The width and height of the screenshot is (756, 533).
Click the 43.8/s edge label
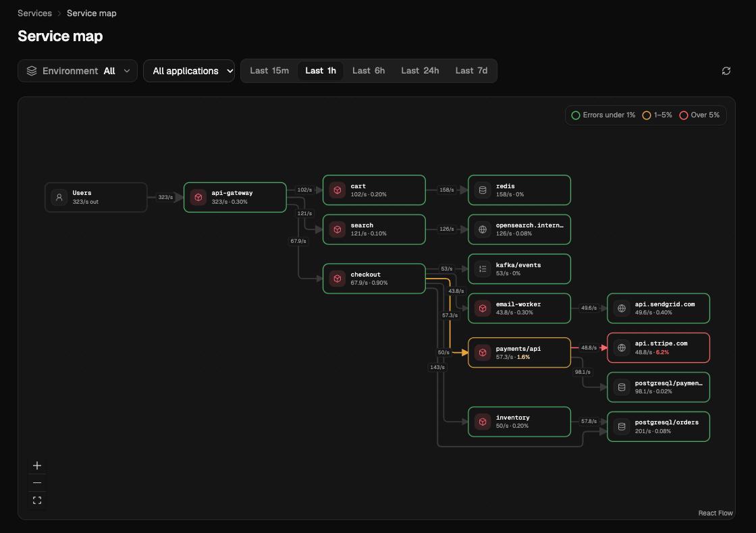pyautogui.click(x=456, y=291)
